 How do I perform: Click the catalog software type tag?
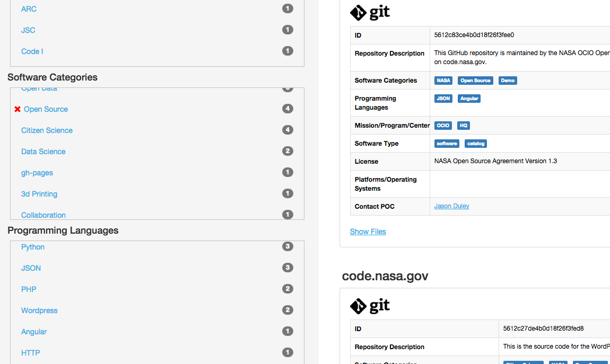click(x=475, y=143)
